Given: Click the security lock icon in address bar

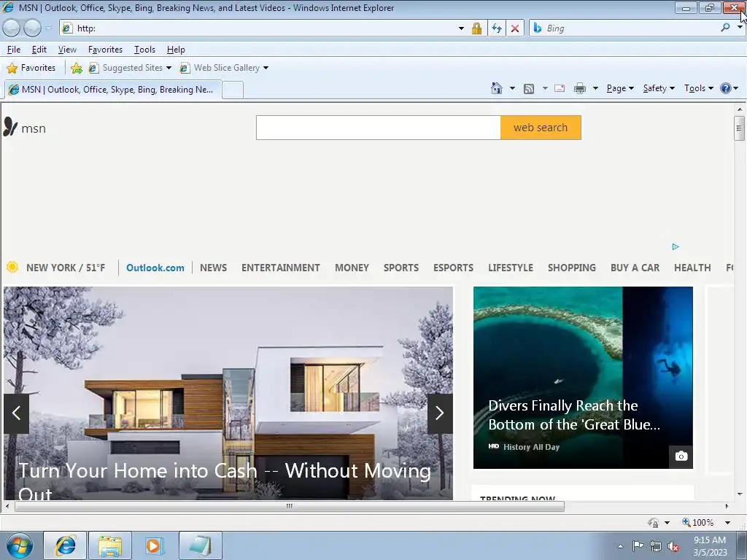Looking at the screenshot, I should point(476,28).
